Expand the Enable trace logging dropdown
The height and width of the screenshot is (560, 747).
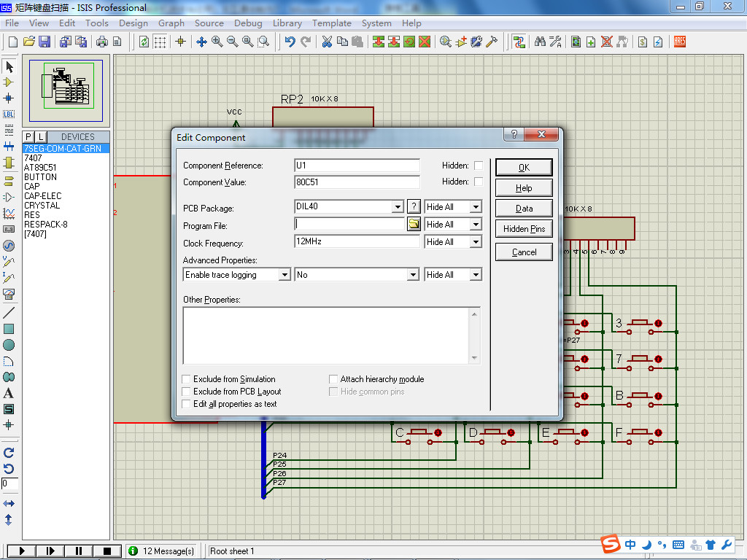click(x=285, y=275)
